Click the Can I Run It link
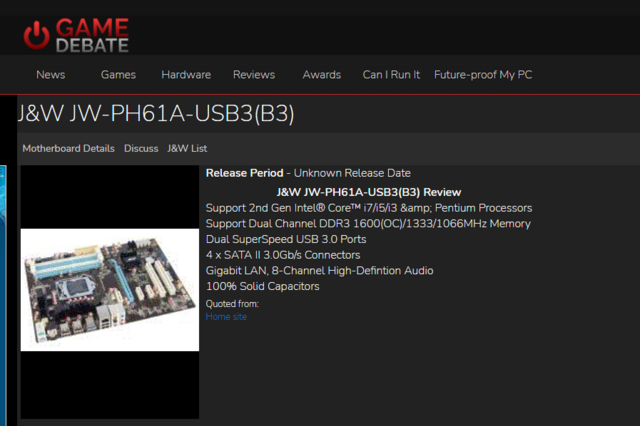Viewport: 640px width, 426px height. [x=391, y=75]
